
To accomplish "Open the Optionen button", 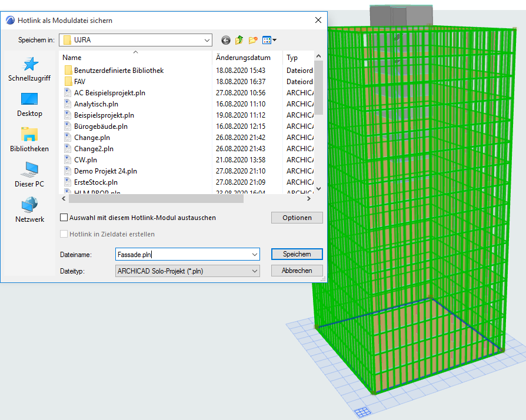I will tap(297, 218).
